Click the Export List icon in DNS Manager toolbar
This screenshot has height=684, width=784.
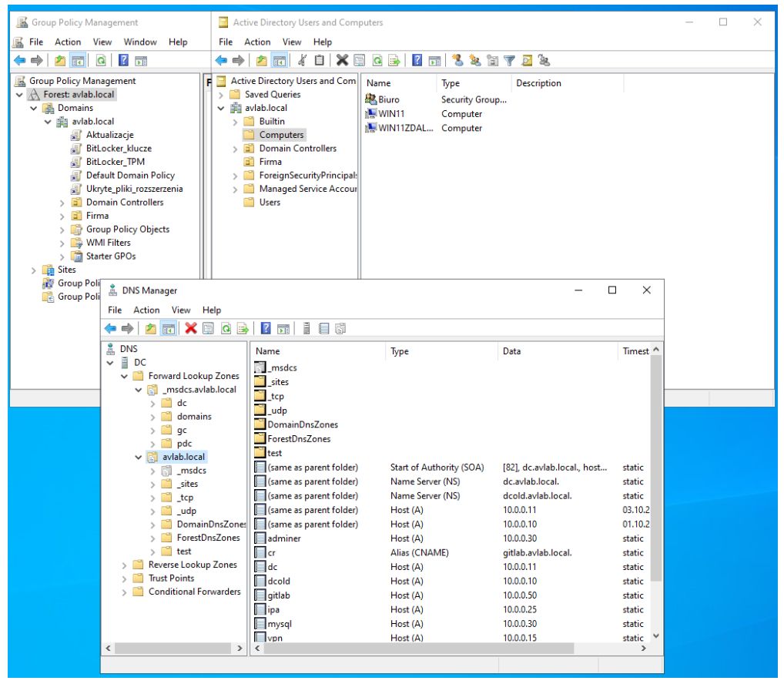coord(243,329)
